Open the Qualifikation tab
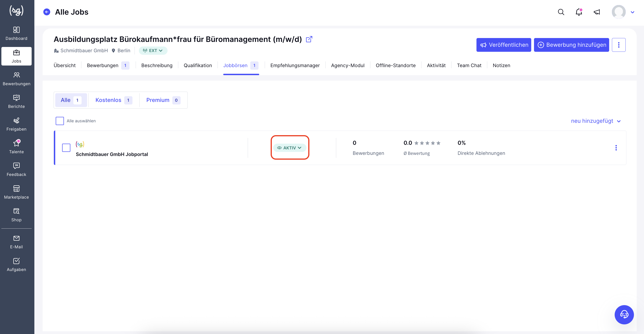This screenshot has width=644, height=334. pos(198,66)
